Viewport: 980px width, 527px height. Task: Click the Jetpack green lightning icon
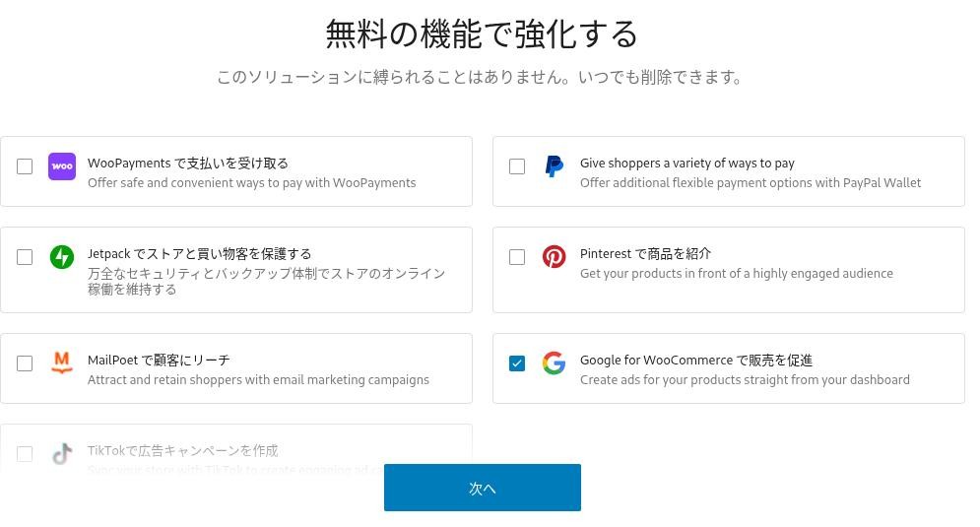point(62,257)
